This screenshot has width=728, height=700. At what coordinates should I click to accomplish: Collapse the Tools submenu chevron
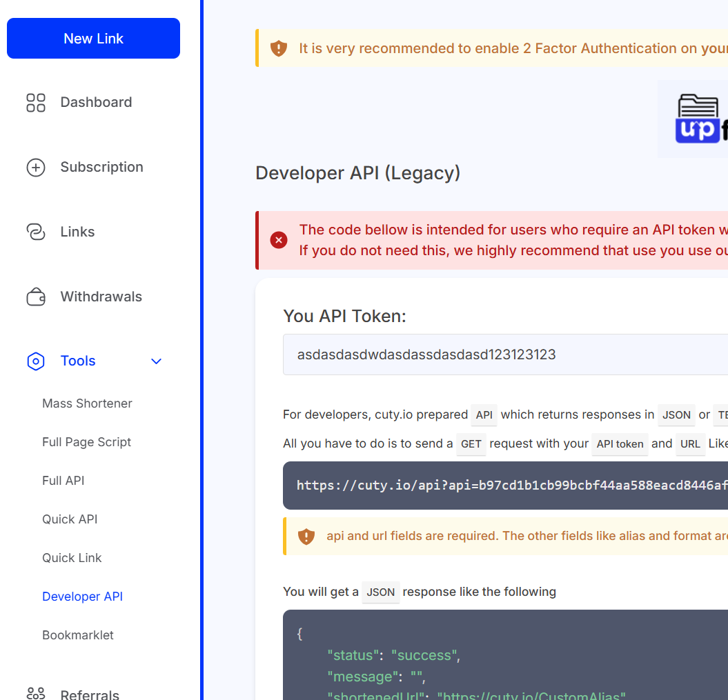[x=157, y=361]
